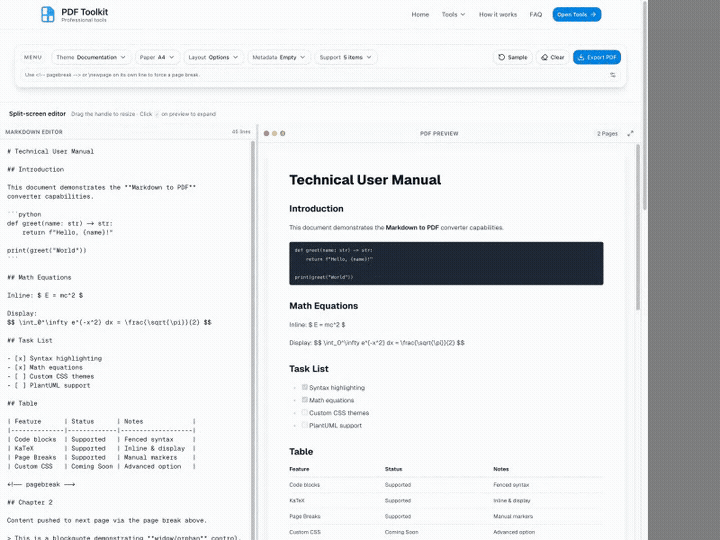
Task: Click the 'Split-screen editor' label
Action: point(37,113)
